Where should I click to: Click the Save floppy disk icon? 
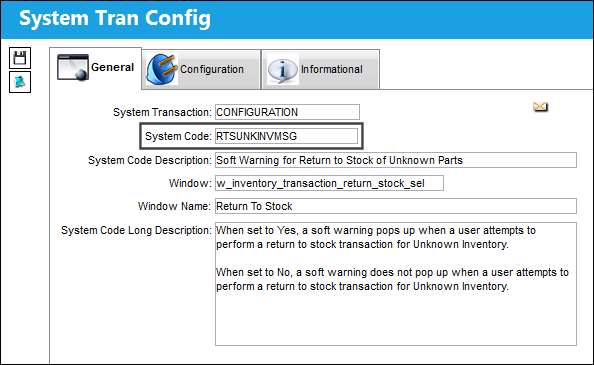click(x=20, y=58)
